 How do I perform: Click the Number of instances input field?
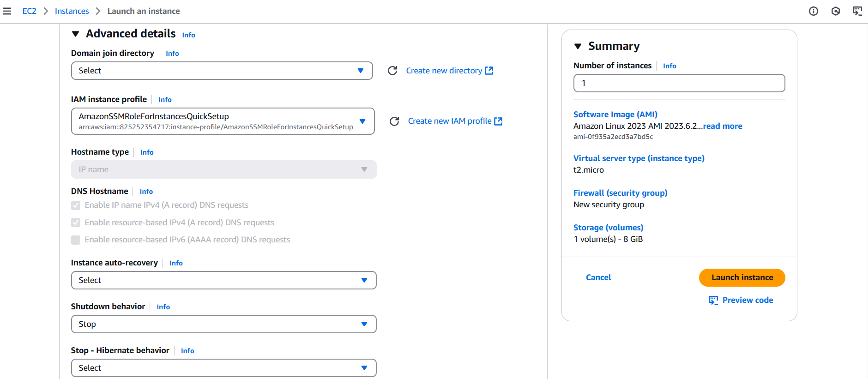[679, 83]
